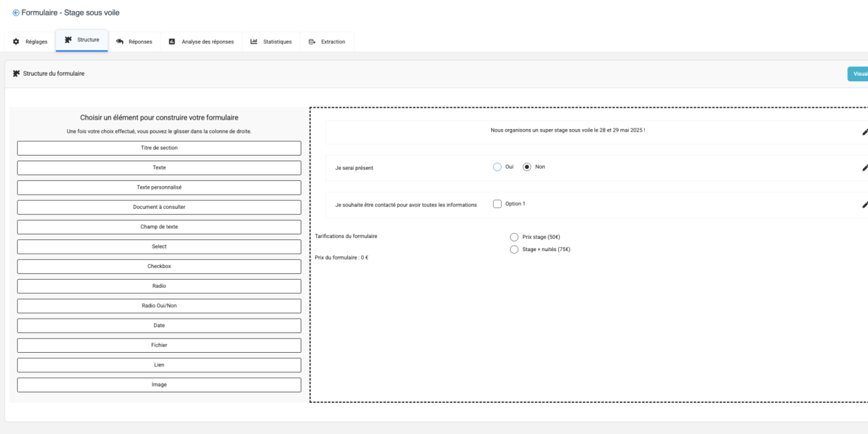The height and width of the screenshot is (434, 868).
Task: Open the Réglages tab
Action: [x=30, y=42]
